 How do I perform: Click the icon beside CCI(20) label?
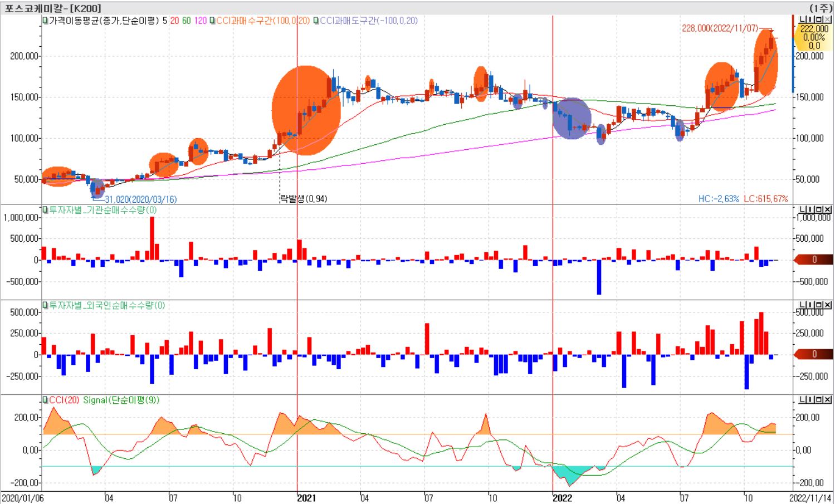(45, 400)
